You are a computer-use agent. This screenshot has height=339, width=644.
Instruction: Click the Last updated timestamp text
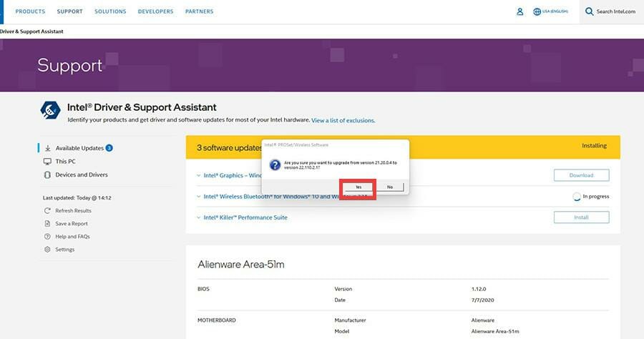77,198
